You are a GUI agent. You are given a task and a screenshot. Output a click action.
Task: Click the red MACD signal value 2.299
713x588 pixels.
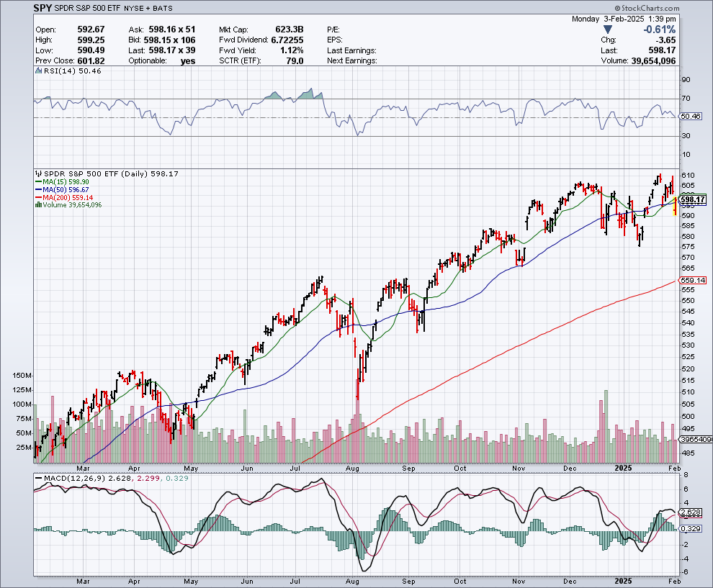point(148,478)
